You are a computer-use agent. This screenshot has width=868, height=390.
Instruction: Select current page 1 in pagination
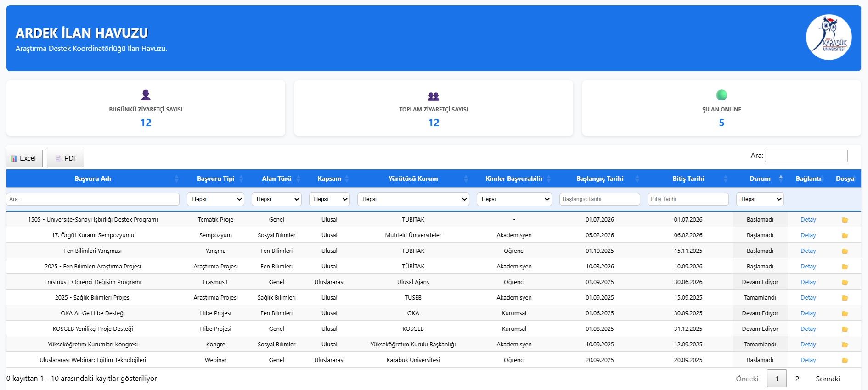pos(777,379)
